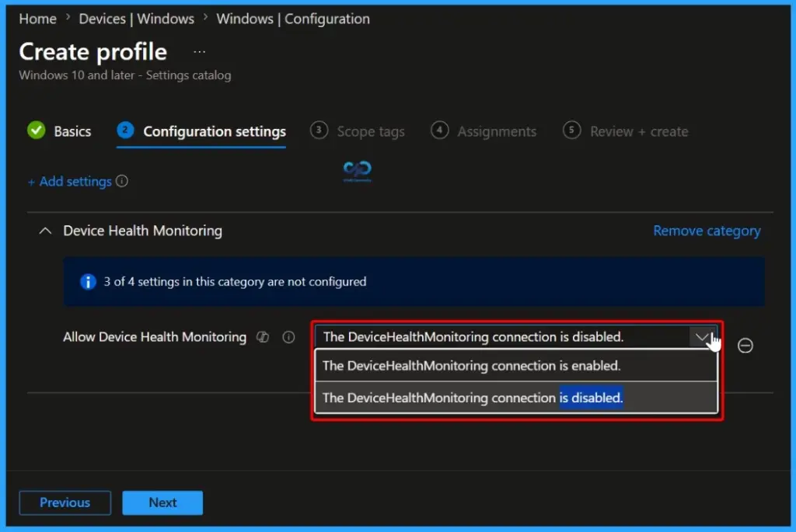Go to the Assignments step
The height and width of the screenshot is (532, 796).
point(497,131)
